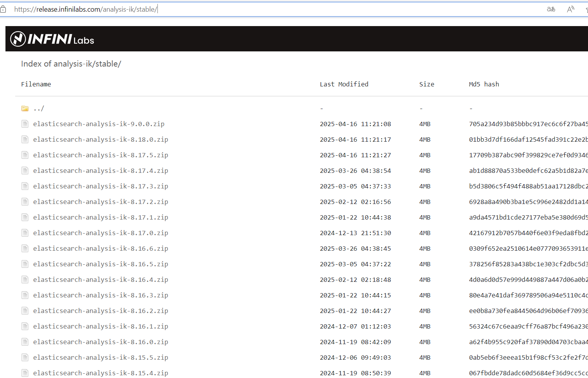Download elasticsearch-analysis-ik-9.0.0.zip
Screen dimensions: 588x378
[x=99, y=124]
